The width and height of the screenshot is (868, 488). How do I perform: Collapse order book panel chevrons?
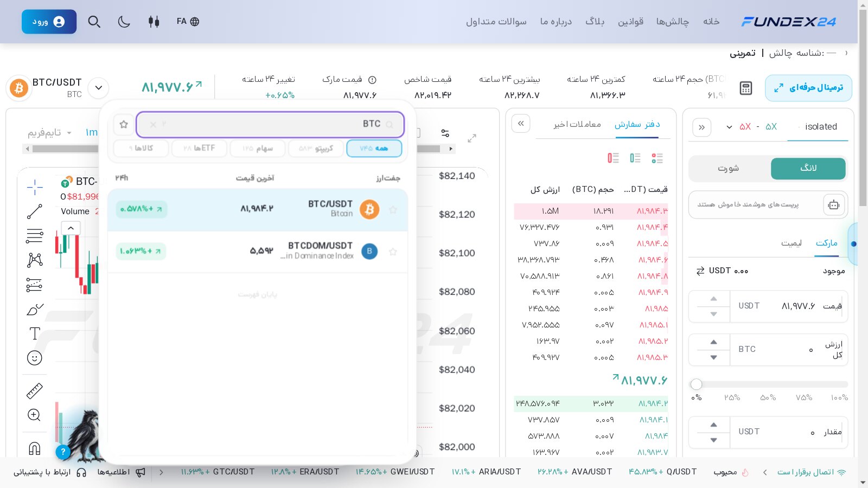(x=521, y=124)
